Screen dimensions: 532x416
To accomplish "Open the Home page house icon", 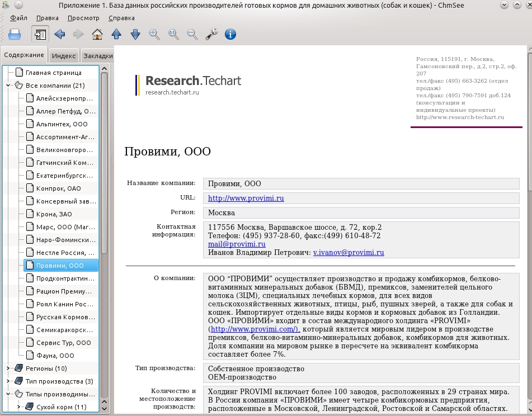I will point(97,34).
